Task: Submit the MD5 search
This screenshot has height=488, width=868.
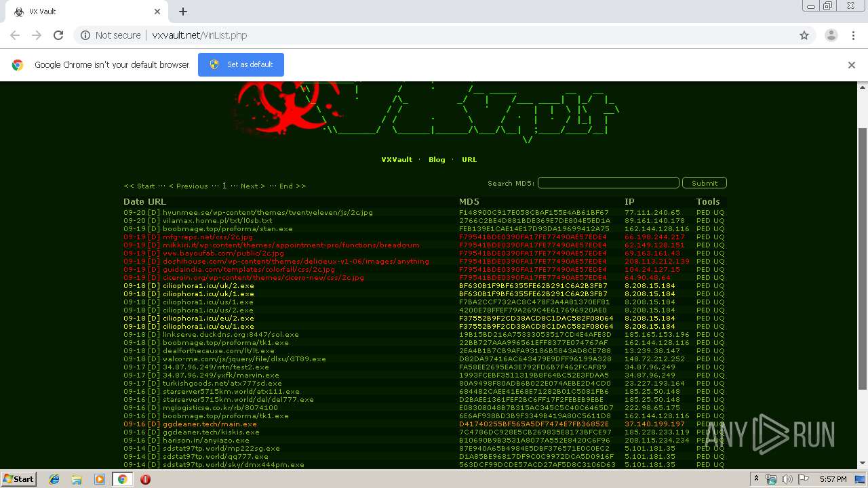Action: (x=705, y=183)
